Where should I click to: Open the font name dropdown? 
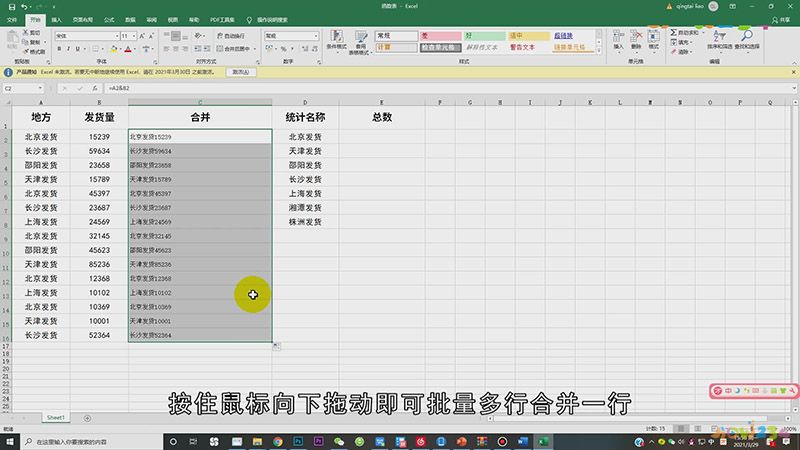117,36
